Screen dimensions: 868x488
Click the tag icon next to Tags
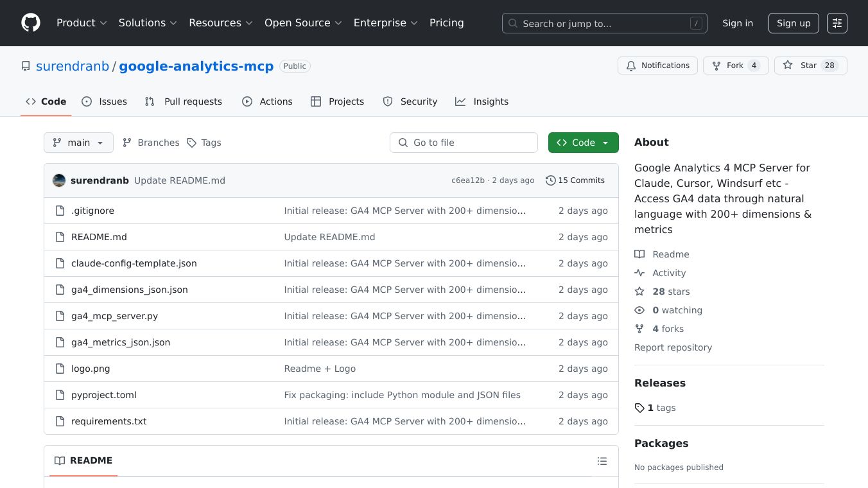[x=191, y=143]
